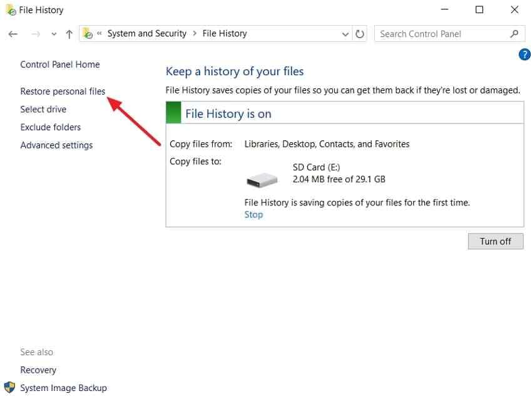Viewport: 532px width, 406px height.
Task: Open Restore personal files
Action: [63, 91]
